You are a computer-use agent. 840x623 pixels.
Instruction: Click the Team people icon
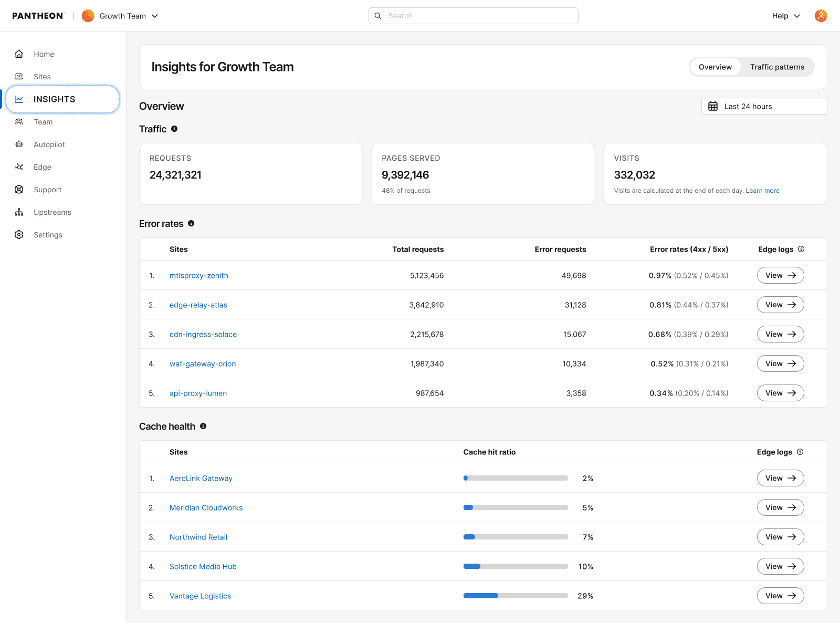(x=19, y=122)
